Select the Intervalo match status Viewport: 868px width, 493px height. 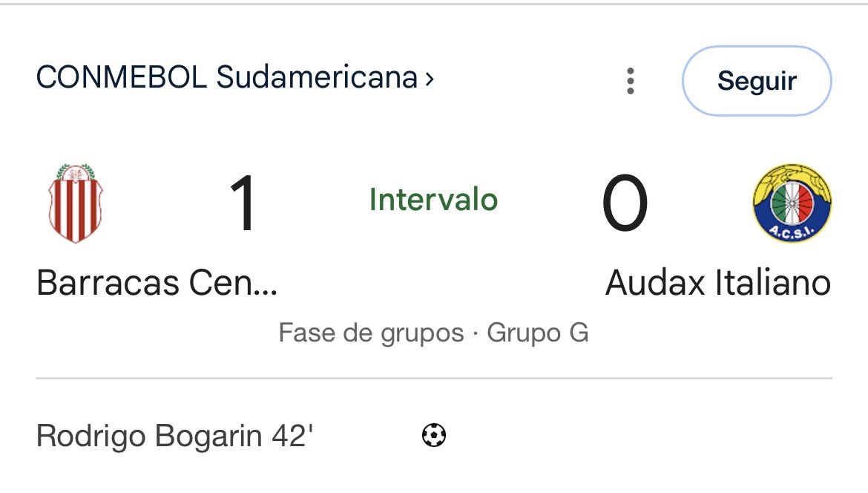click(433, 199)
